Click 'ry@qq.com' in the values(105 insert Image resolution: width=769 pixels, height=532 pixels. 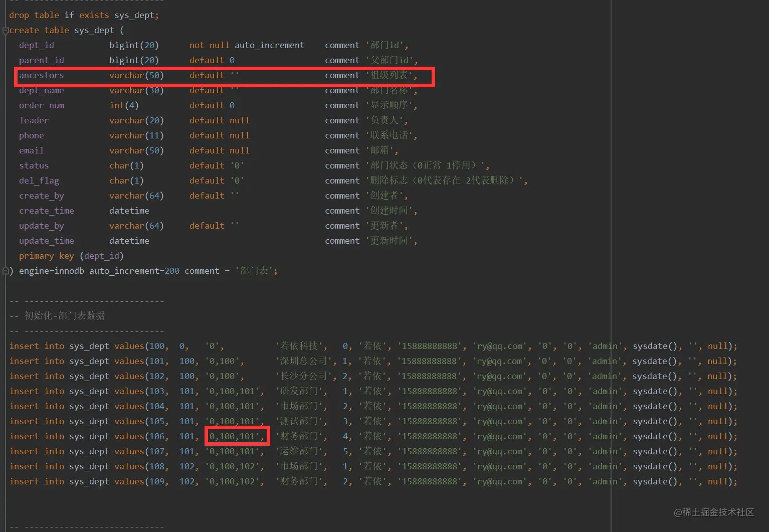click(500, 421)
